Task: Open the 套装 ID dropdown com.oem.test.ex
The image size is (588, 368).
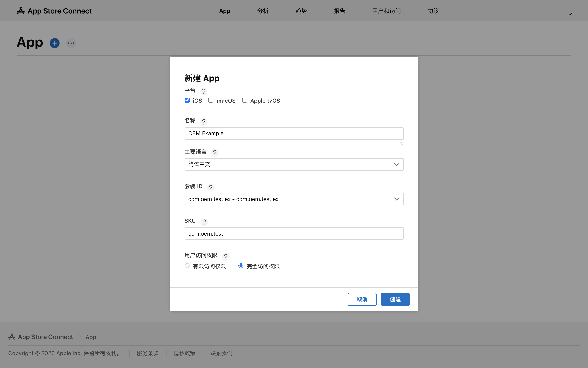Action: tap(294, 199)
